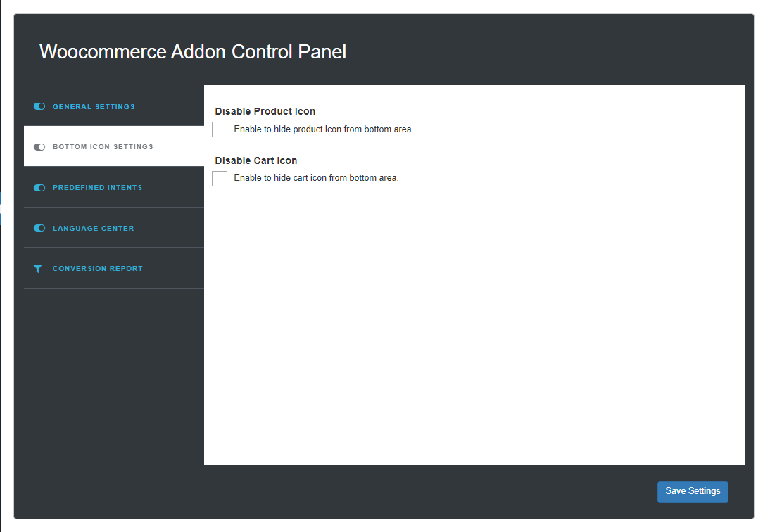Switch to the Predefined Intents tab
770x532 pixels.
[114, 187]
